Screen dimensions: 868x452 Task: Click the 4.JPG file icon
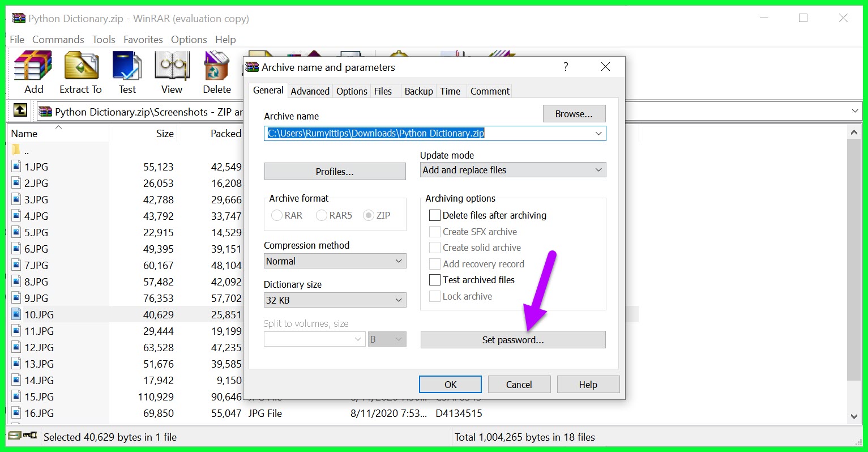[x=16, y=216]
